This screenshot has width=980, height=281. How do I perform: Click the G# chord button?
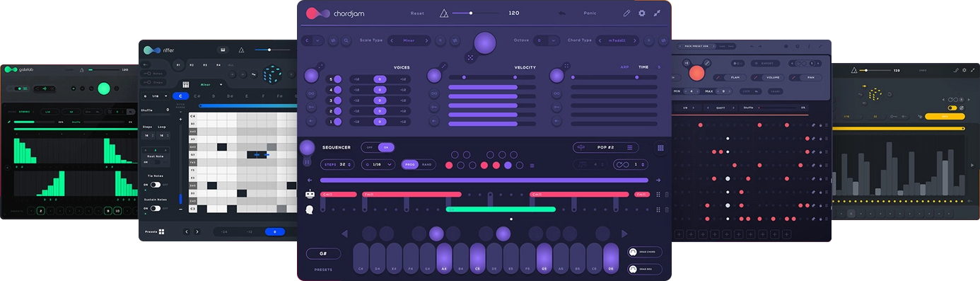coord(323,253)
